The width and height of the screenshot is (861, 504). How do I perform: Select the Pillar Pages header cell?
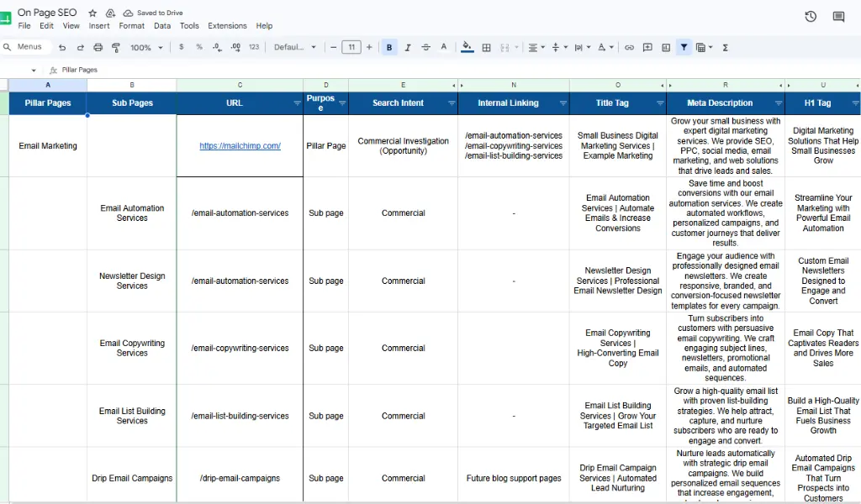(x=48, y=103)
